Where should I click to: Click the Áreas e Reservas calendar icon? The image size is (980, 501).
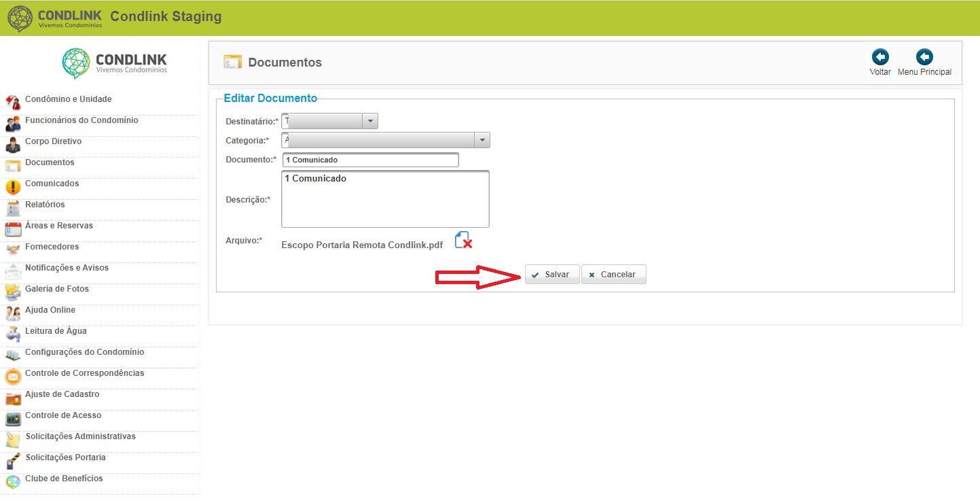click(x=13, y=229)
